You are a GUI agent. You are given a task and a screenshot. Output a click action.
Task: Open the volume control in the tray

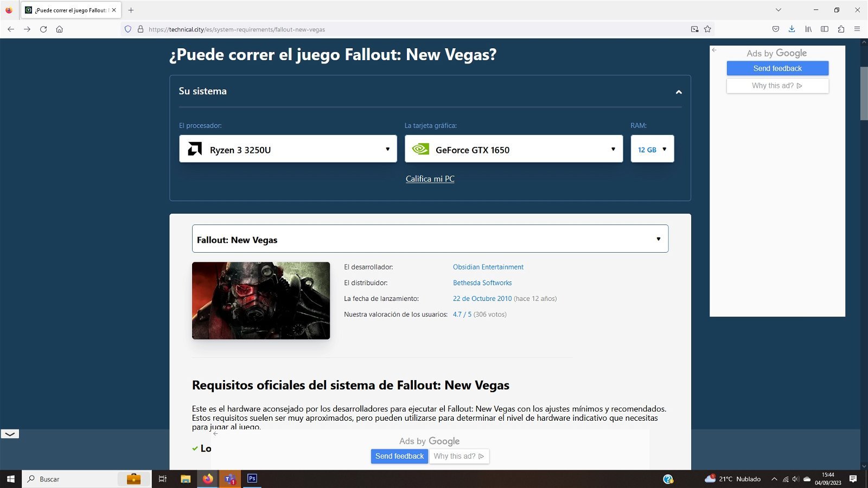tap(796, 479)
